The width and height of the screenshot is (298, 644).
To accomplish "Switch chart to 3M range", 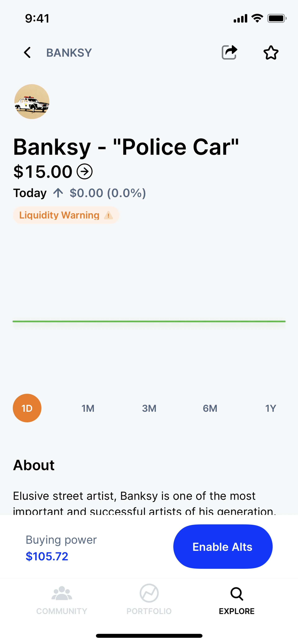I will click(149, 408).
